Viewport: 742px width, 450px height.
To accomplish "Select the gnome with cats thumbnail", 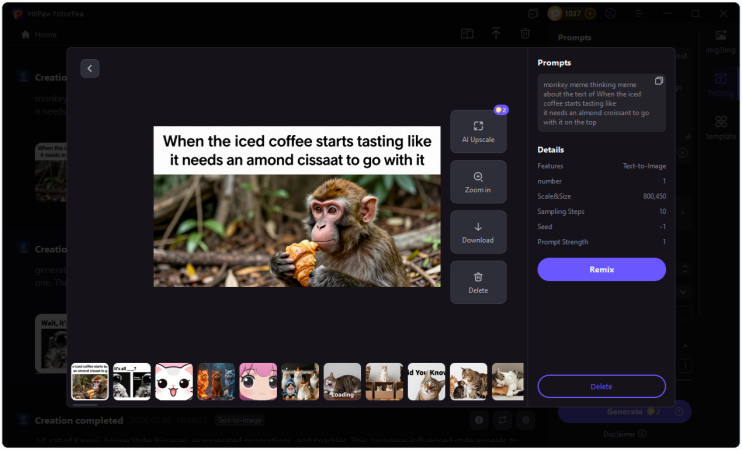I will [x=300, y=381].
